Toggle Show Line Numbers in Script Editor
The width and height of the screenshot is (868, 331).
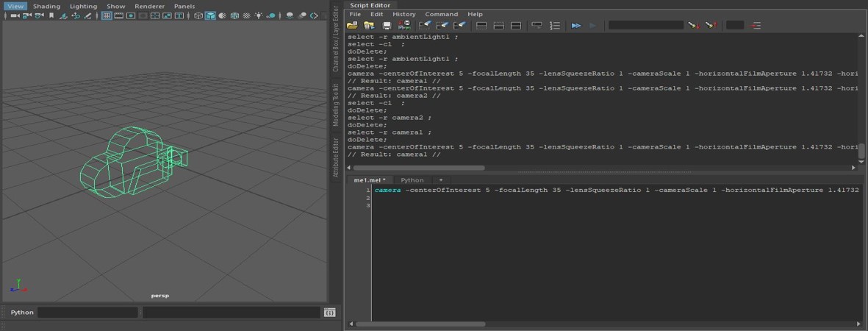(x=555, y=26)
